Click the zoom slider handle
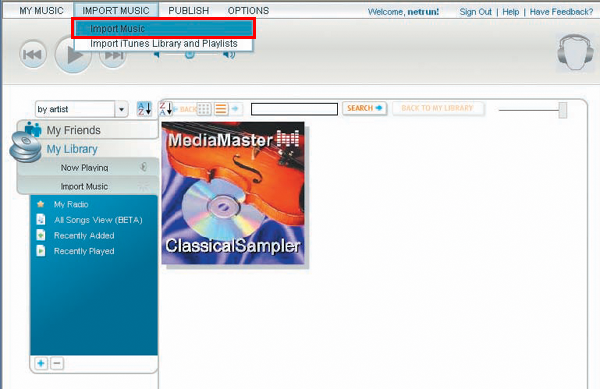The image size is (600, 389). tap(562, 110)
